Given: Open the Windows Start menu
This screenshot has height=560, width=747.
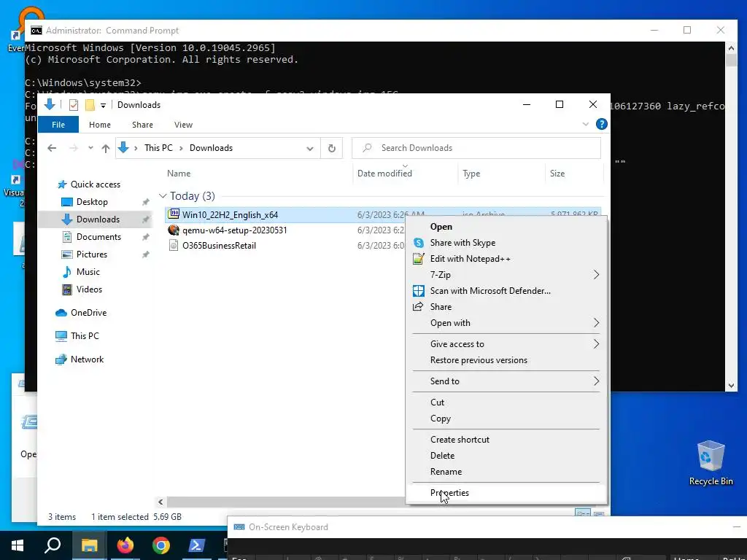Looking at the screenshot, I should (18, 545).
